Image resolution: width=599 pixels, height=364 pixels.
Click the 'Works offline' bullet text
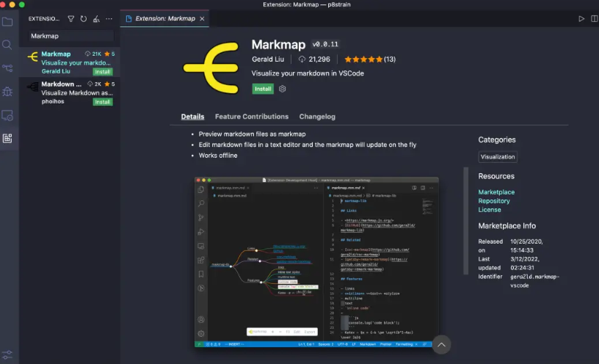218,156
